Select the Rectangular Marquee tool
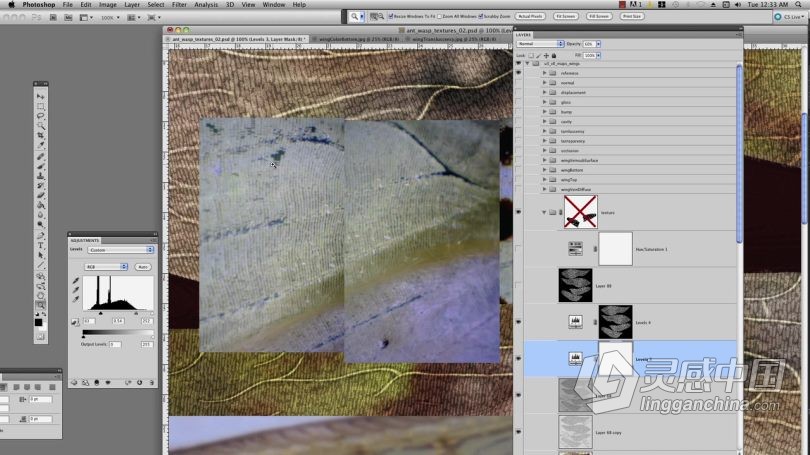Viewport: 810px width, 455px height. [40, 106]
